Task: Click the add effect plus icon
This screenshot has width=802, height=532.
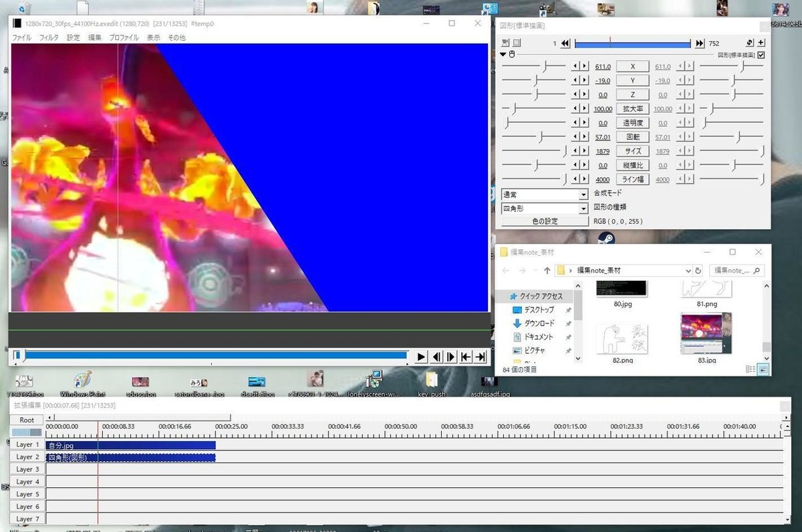Action: pos(761,43)
